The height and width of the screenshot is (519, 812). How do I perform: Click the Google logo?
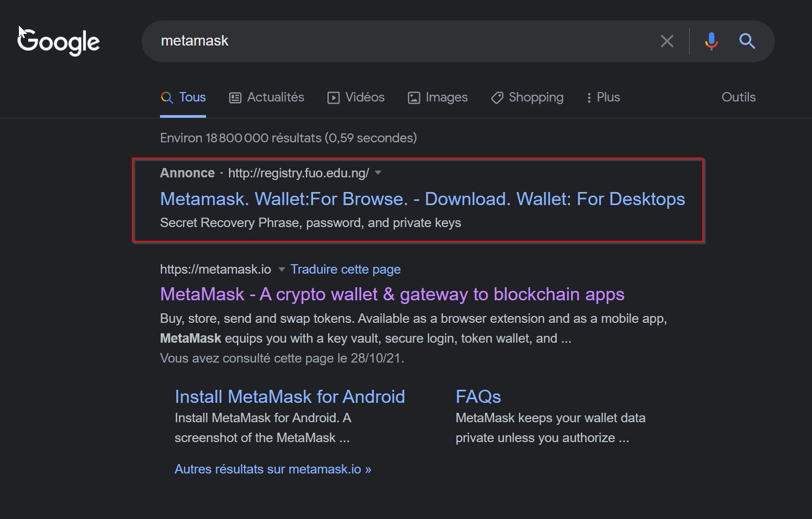(x=59, y=42)
